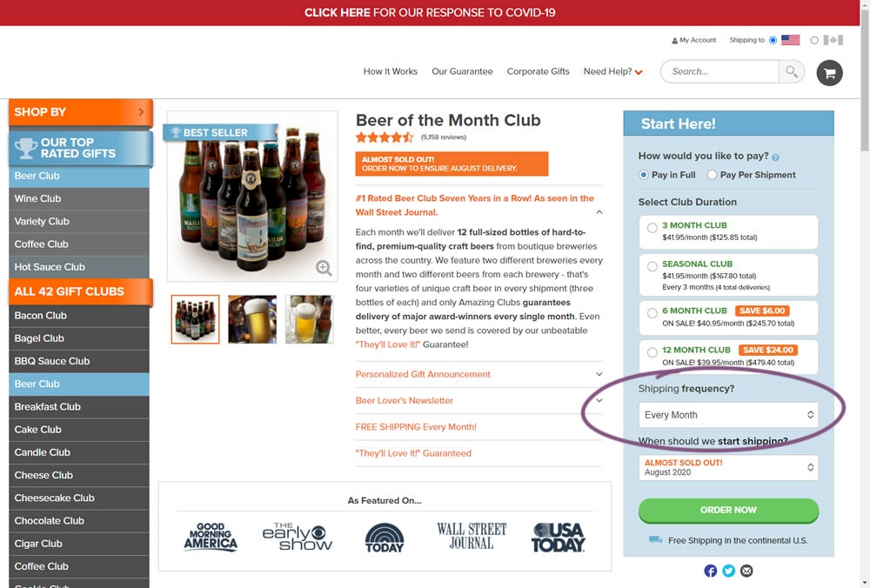The width and height of the screenshot is (870, 588).
Task: Open the Shipping frequency dropdown
Action: (x=728, y=415)
